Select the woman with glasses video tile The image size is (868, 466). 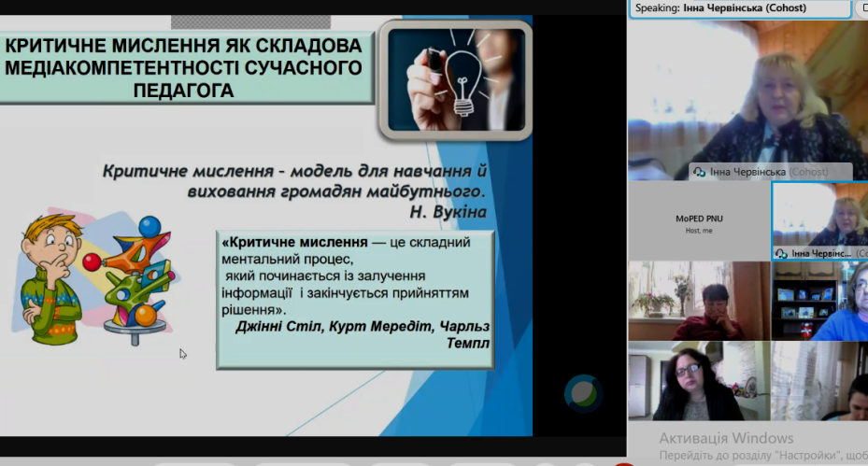[x=699, y=381]
